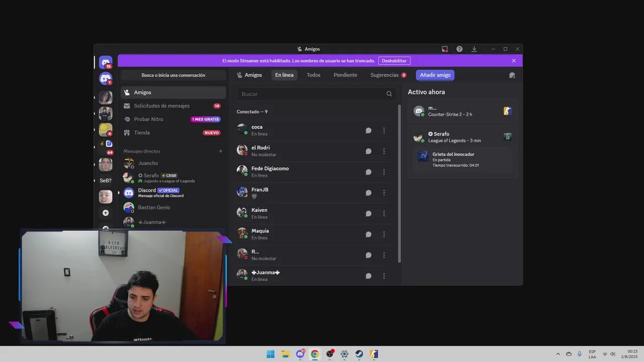Open more options for the R... friend row
The image size is (644, 362).
384,255
